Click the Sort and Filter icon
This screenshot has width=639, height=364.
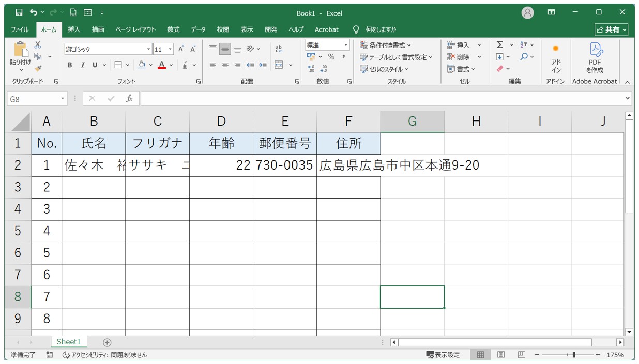[x=524, y=45]
